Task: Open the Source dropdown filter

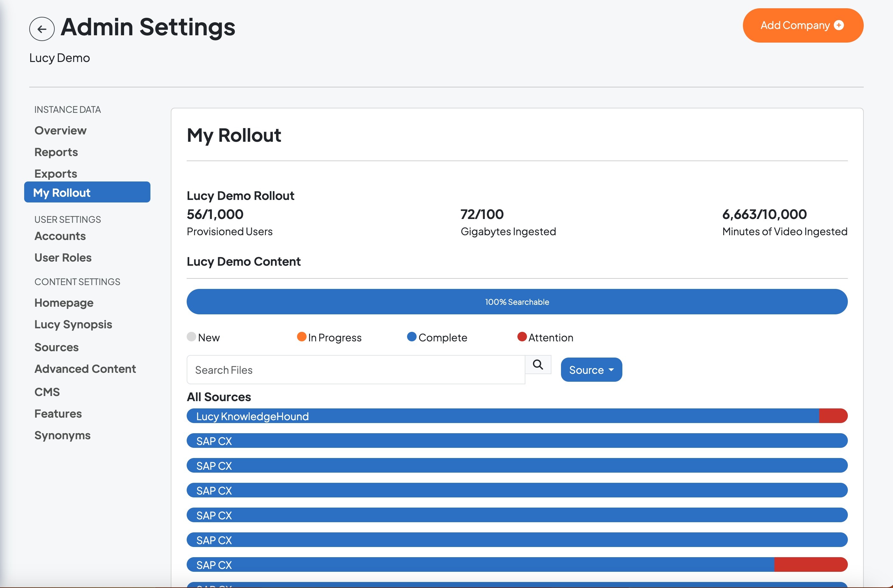Action: (x=591, y=370)
